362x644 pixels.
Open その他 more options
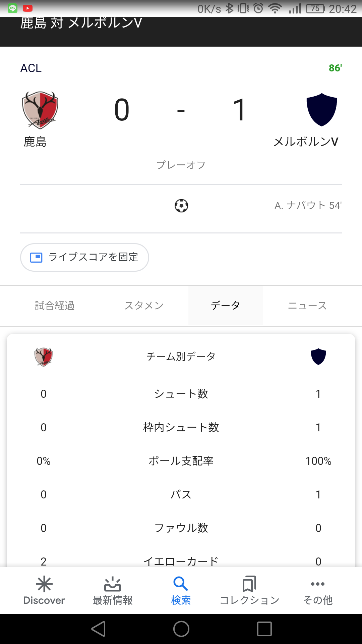(318, 591)
